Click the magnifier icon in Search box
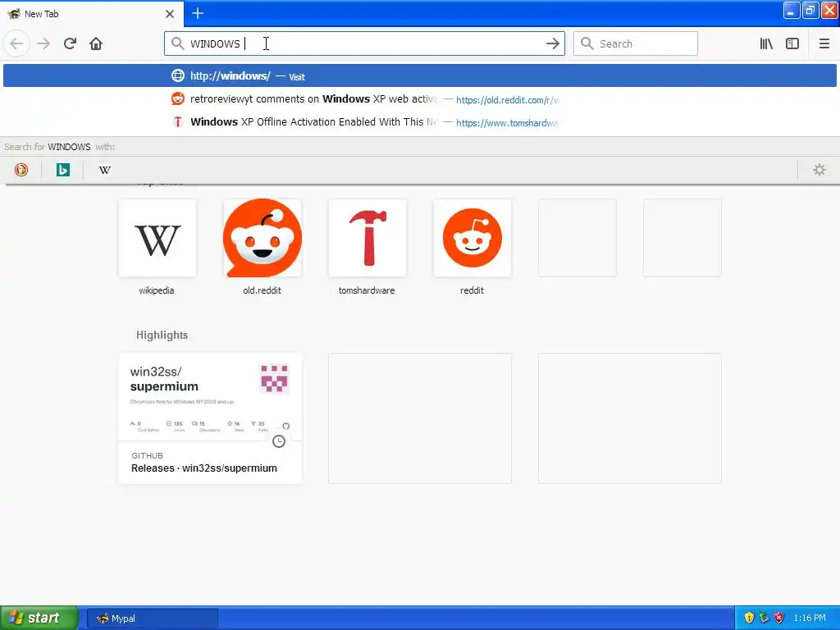This screenshot has height=630, width=840. coord(587,43)
